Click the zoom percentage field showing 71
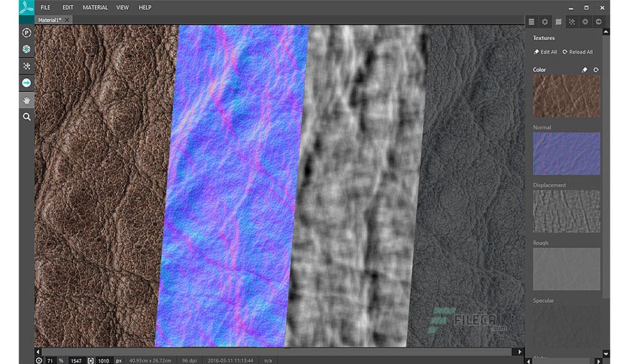Screen dimensions: 629x364 (x=50, y=360)
